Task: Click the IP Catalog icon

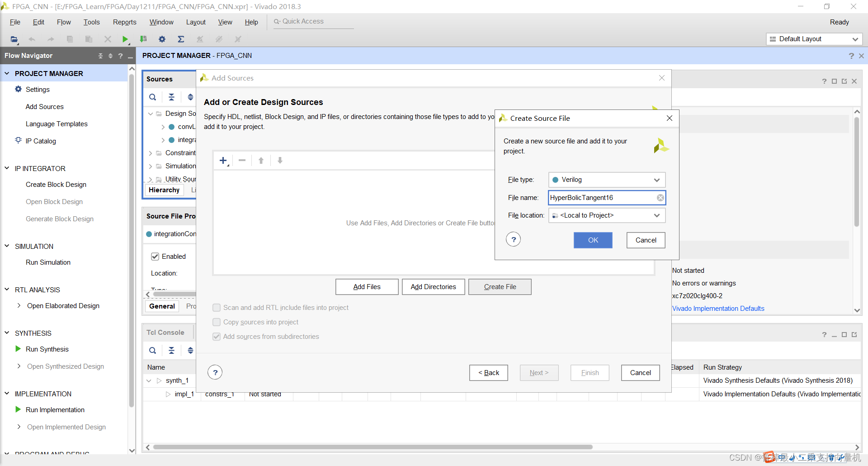Action: coord(18,141)
